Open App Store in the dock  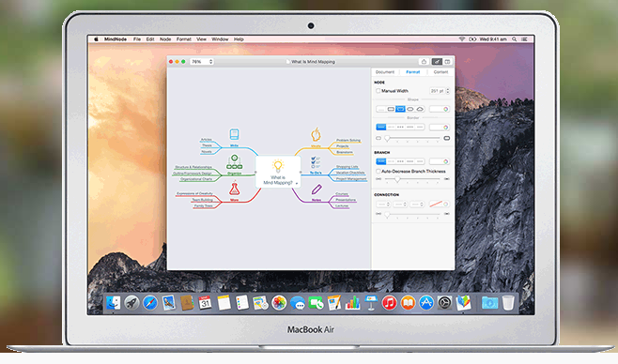point(426,303)
